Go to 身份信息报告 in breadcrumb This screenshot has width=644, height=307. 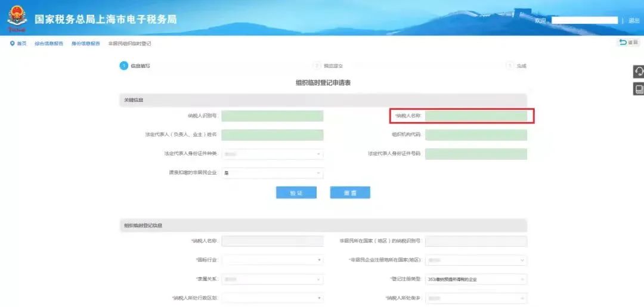(x=86, y=44)
